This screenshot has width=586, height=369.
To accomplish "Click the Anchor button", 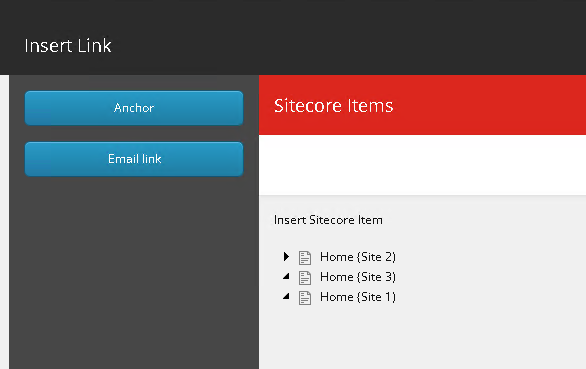I will pyautogui.click(x=134, y=108).
